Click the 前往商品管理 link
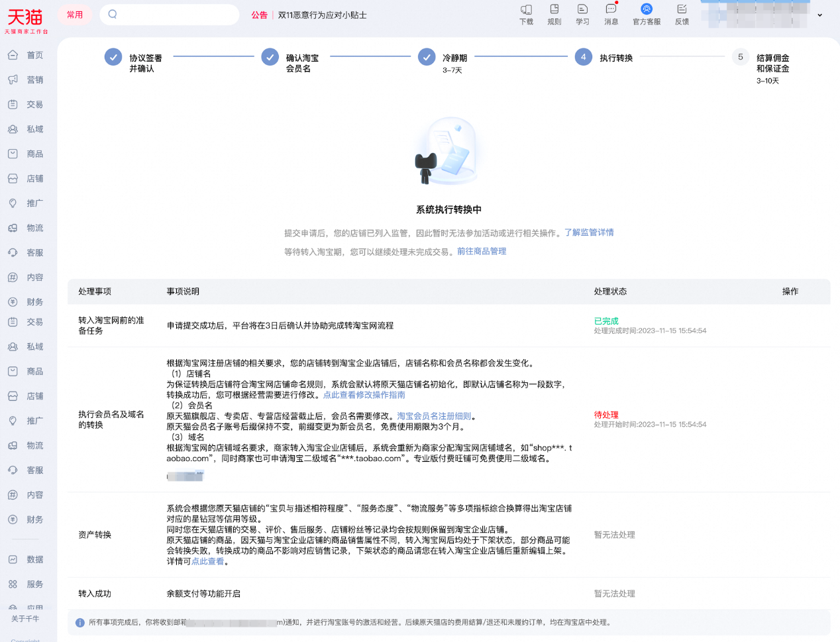Viewport: 840px width, 642px height. pos(481,251)
